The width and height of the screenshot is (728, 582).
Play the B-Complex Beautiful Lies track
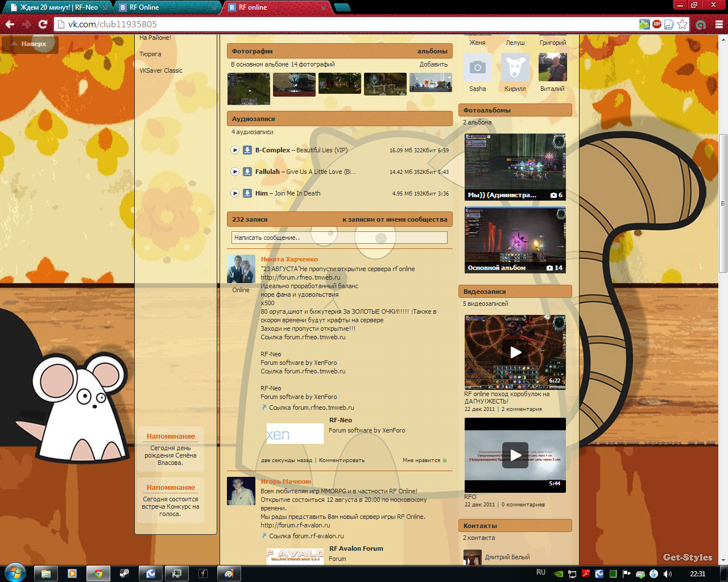[235, 150]
